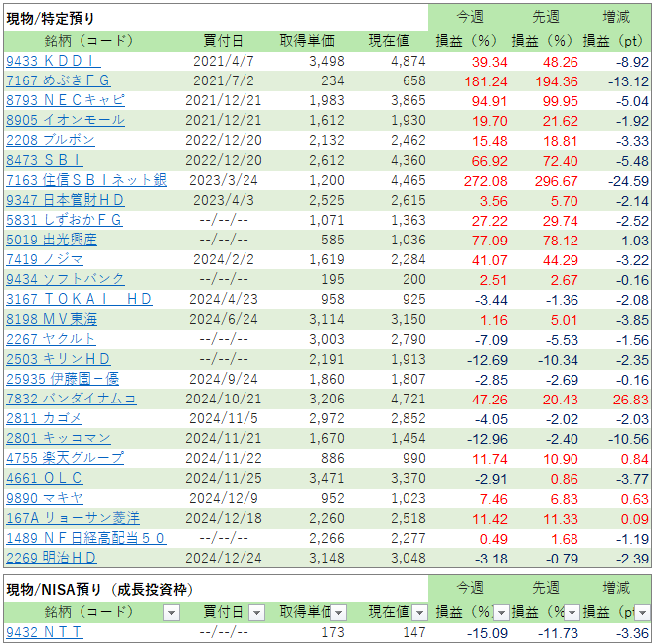
Task: Open the 4755 楽天グループ link
Action: click(x=65, y=458)
